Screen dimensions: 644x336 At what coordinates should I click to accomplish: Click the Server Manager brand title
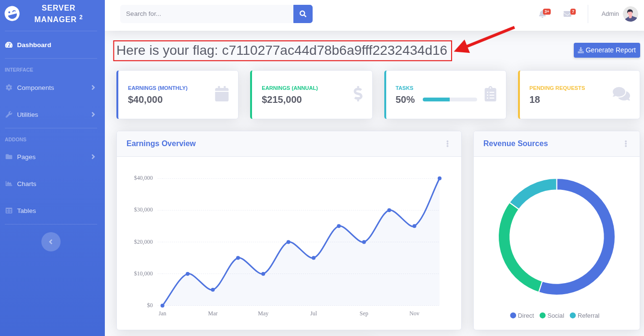click(x=59, y=13)
